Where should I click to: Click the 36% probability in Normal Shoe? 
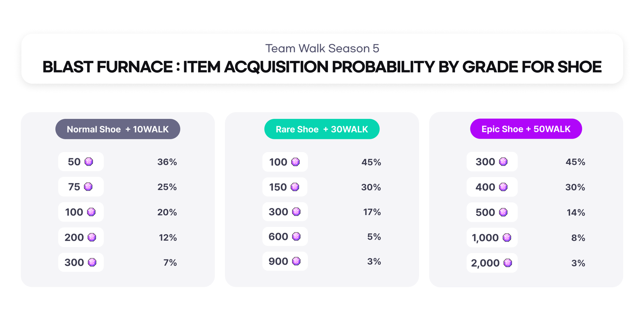point(167,162)
